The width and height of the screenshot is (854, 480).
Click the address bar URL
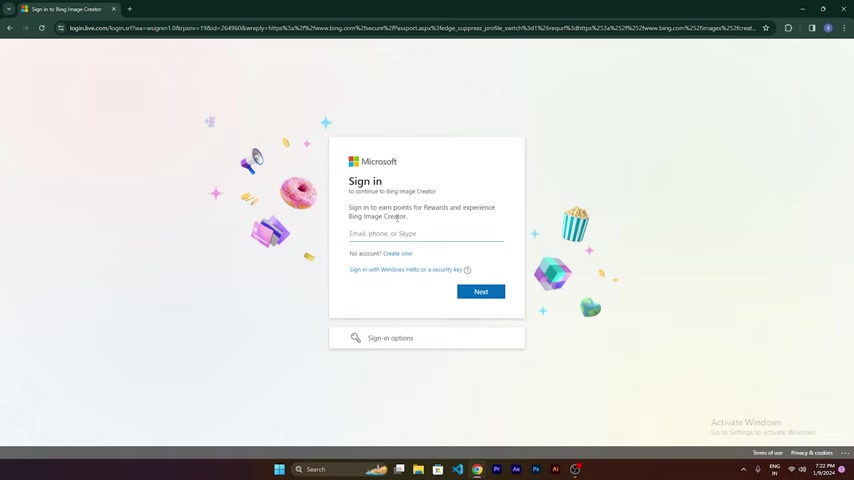(412, 28)
